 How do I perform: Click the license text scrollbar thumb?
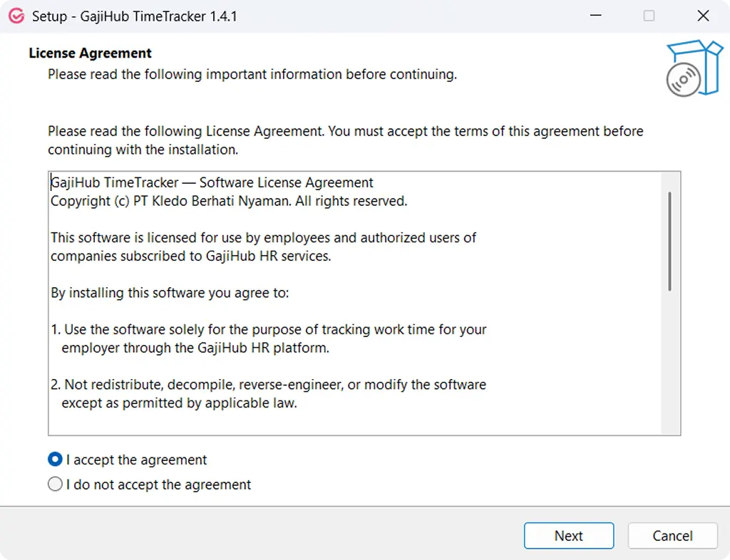669,241
